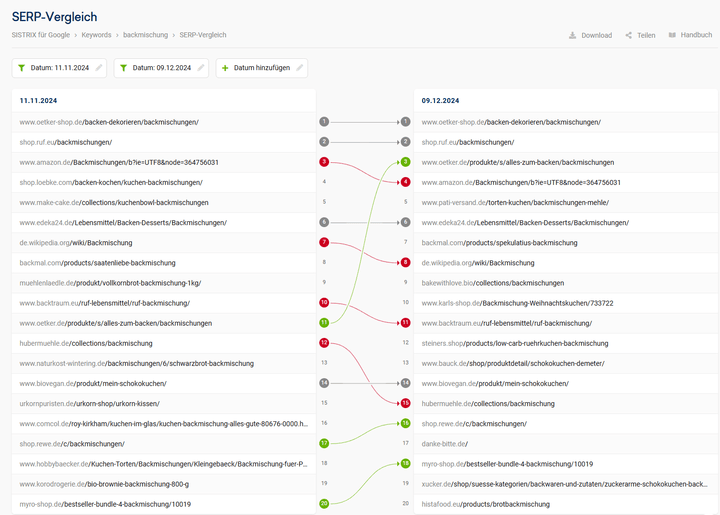The height and width of the screenshot is (515, 720).
Task: Open www.bauck.de schokokuchen-demeter link
Action: pyautogui.click(x=513, y=364)
